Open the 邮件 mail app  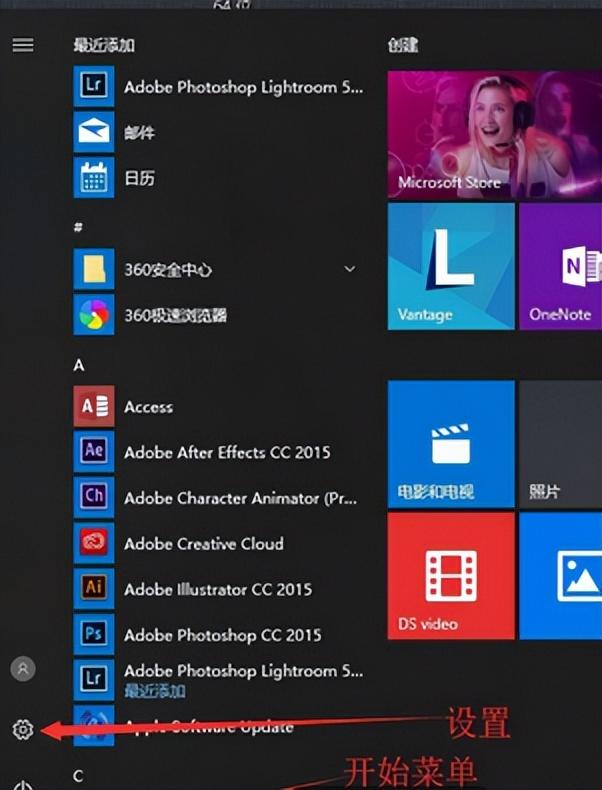(139, 132)
